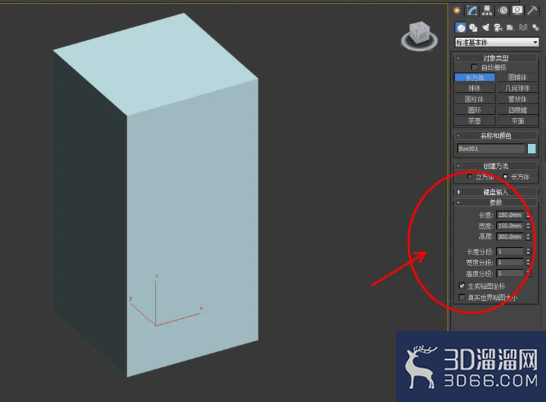Select the Lights category icon
This screenshot has height=402, width=546.
pos(485,28)
